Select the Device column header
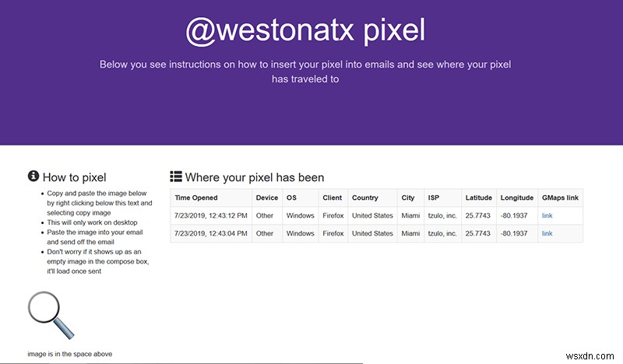This screenshot has width=623, height=364. coord(266,198)
